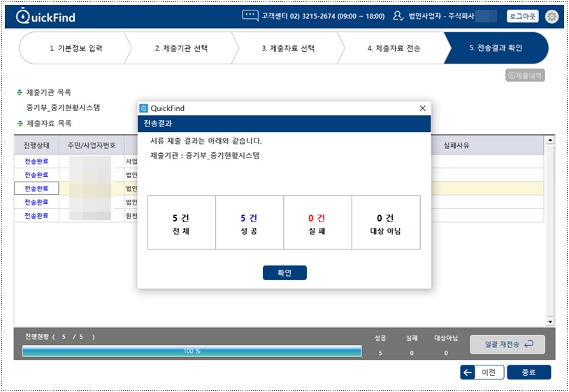Select step 3. 제출자료 선택
This screenshot has height=392, width=569.
click(x=288, y=48)
